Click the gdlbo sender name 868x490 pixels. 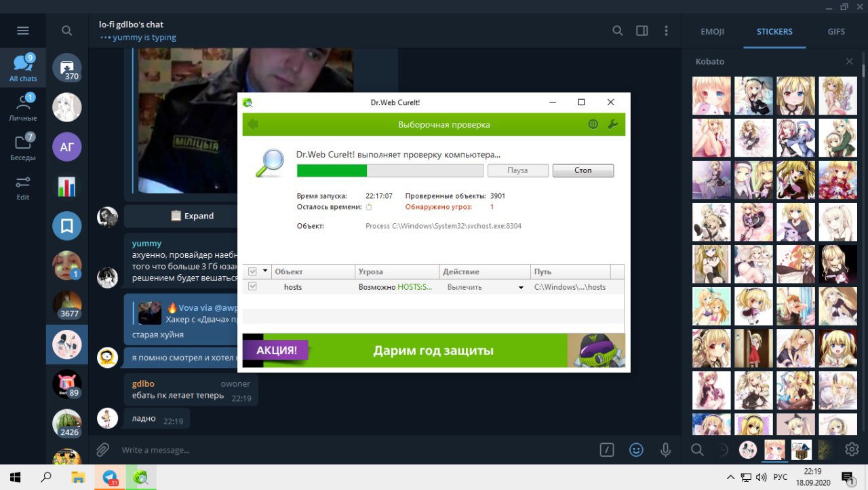tap(143, 383)
